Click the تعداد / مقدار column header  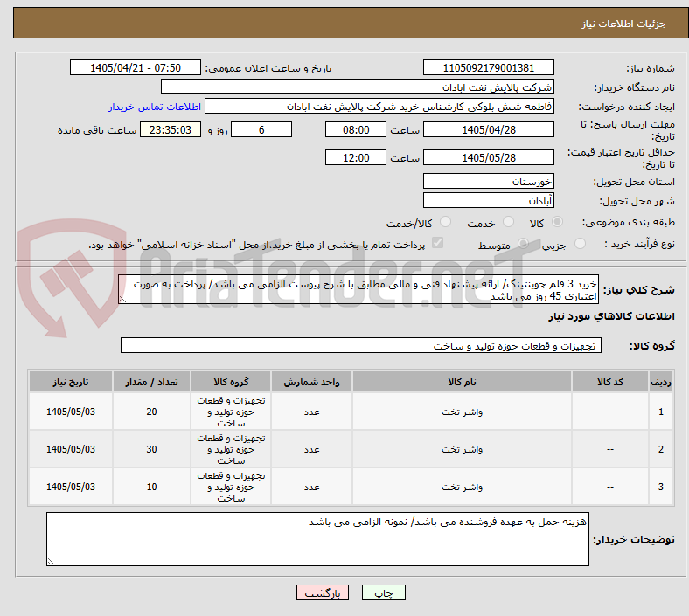pos(151,382)
